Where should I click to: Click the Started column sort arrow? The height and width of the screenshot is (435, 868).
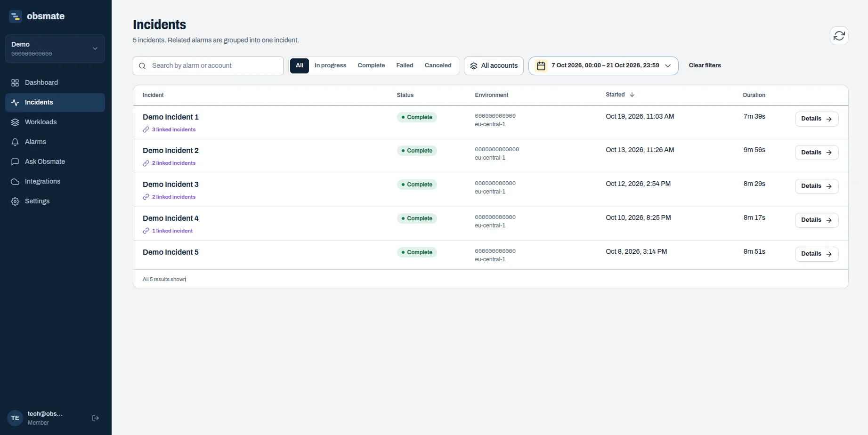click(x=632, y=95)
